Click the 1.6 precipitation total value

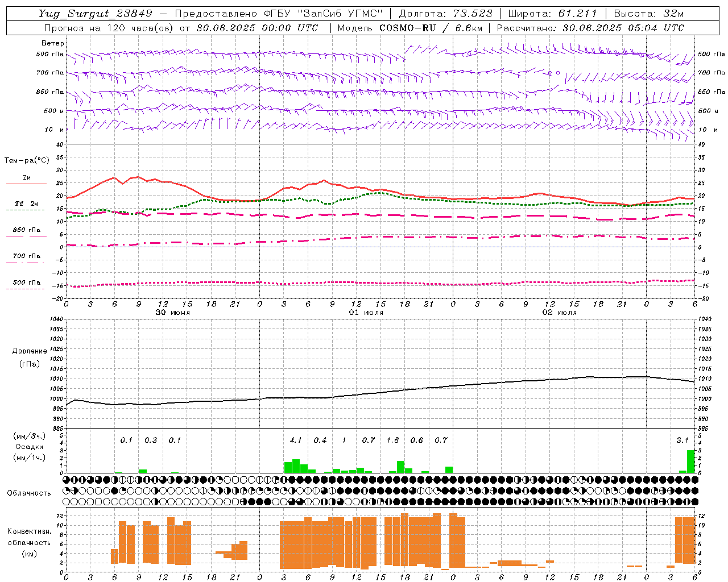[x=392, y=440]
